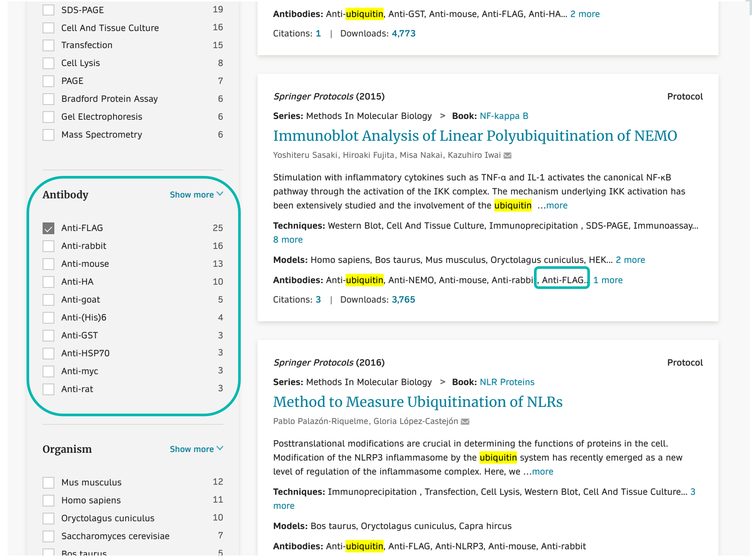Select Mus musculus organism checkbox
The image size is (752, 560).
tap(48, 482)
